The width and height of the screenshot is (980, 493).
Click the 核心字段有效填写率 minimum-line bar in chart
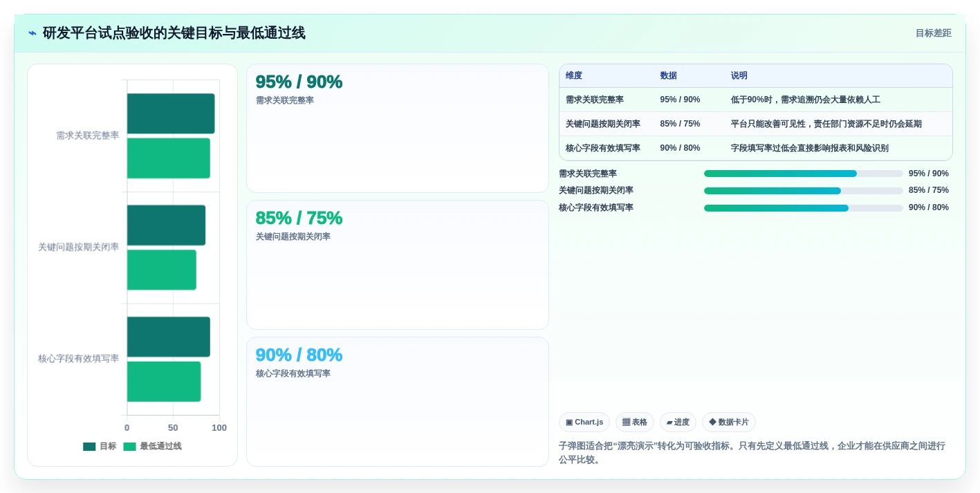point(164,382)
